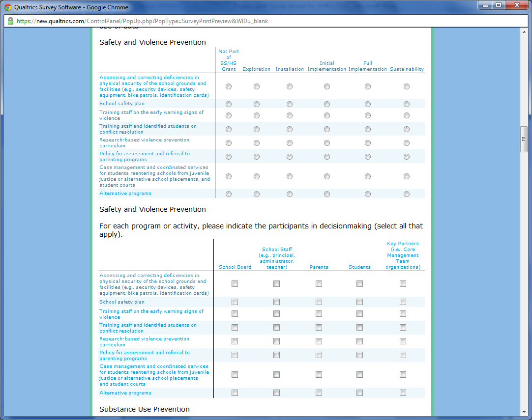Select Initial Implementation for Policy for assessment and referral
The image size is (532, 420).
click(327, 157)
